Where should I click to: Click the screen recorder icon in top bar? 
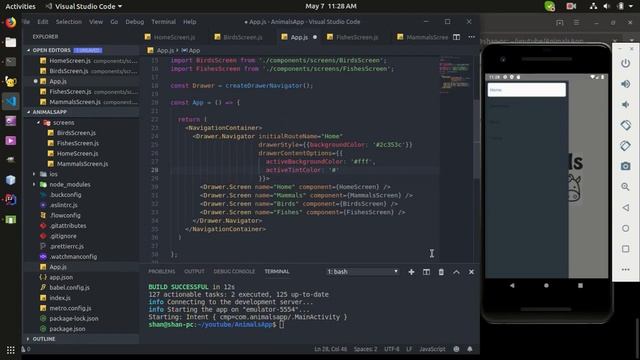pos(571,6)
